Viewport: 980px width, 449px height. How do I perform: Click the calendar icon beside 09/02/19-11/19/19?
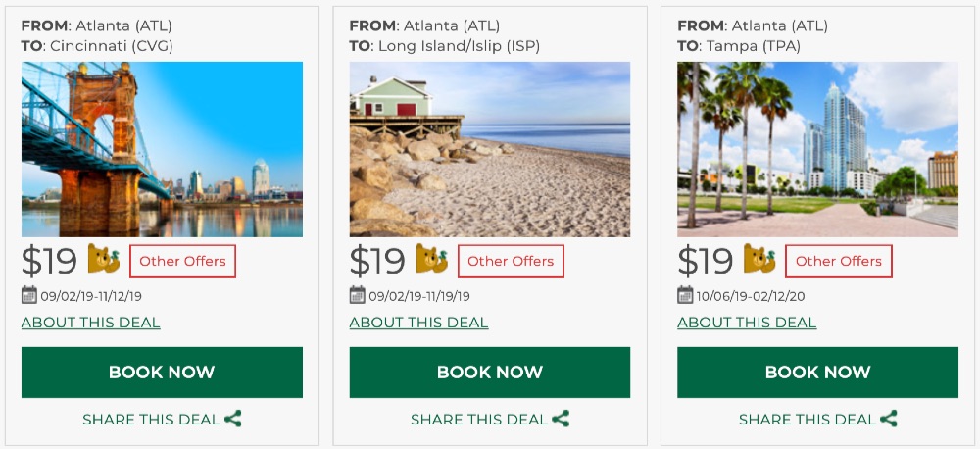point(357,295)
